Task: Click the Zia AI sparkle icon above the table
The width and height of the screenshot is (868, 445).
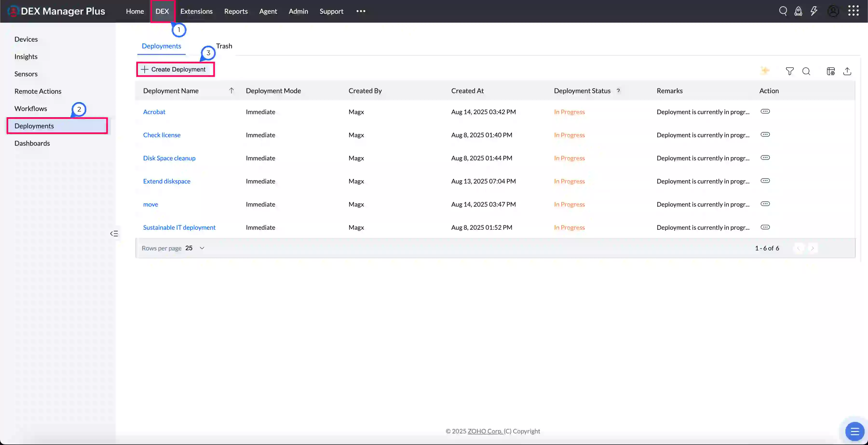Action: pyautogui.click(x=765, y=71)
